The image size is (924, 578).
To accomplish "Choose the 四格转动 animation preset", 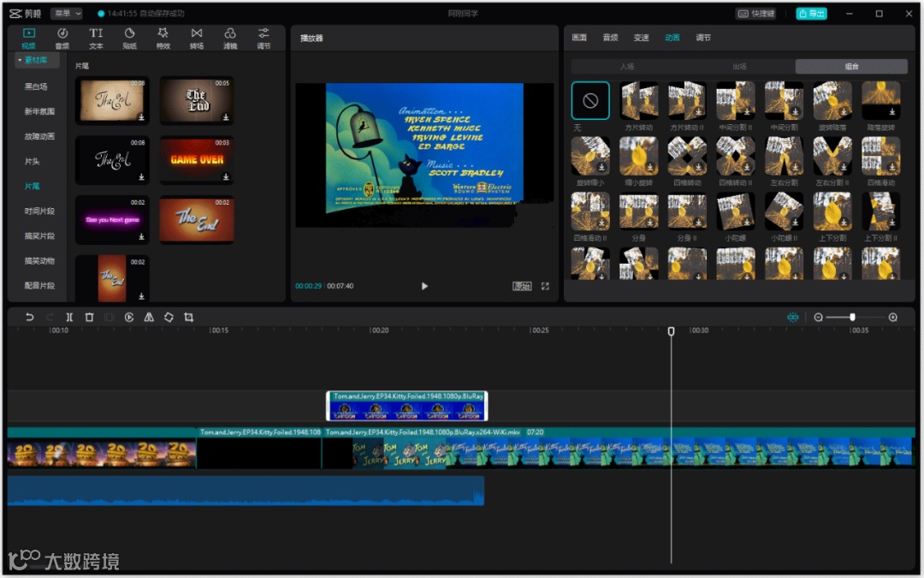I will [x=687, y=157].
